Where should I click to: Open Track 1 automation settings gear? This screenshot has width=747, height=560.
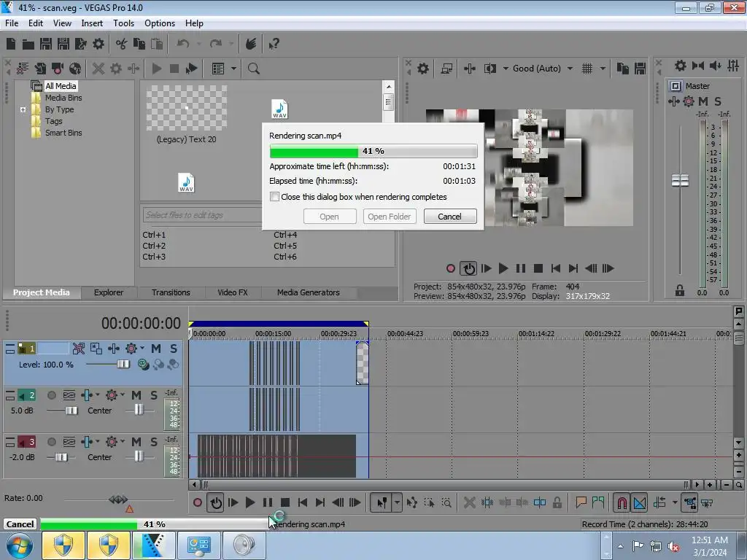pyautogui.click(x=131, y=348)
